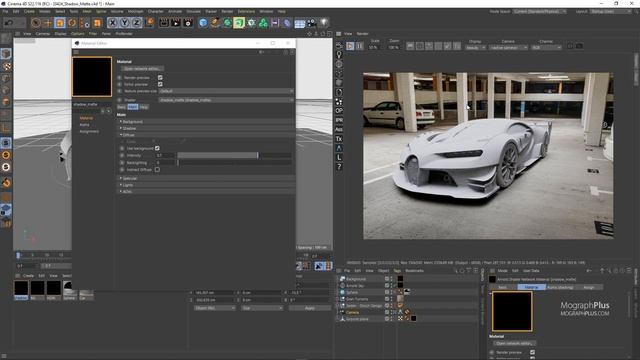Toggle the Y axis lock
The width and height of the screenshot is (640, 360).
[x=124, y=23]
